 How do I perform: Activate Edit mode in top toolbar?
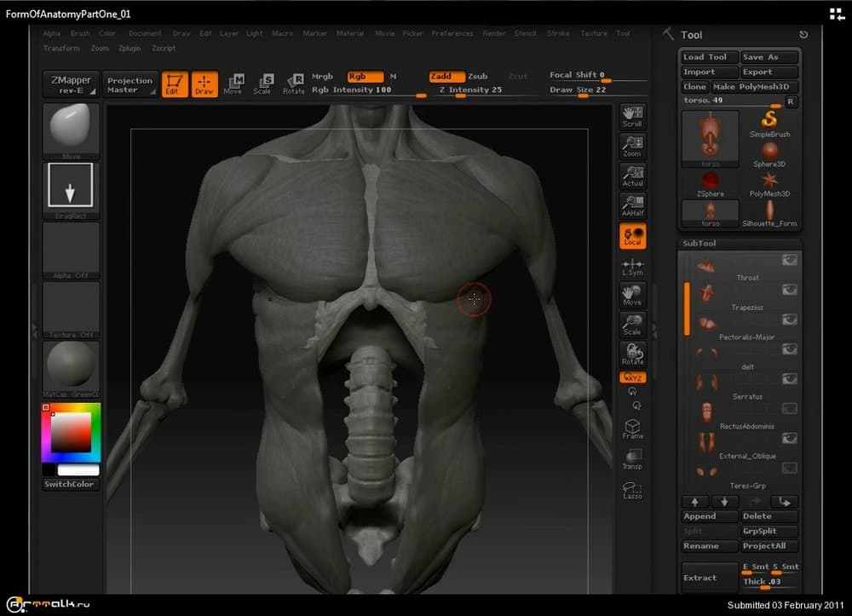tap(175, 83)
